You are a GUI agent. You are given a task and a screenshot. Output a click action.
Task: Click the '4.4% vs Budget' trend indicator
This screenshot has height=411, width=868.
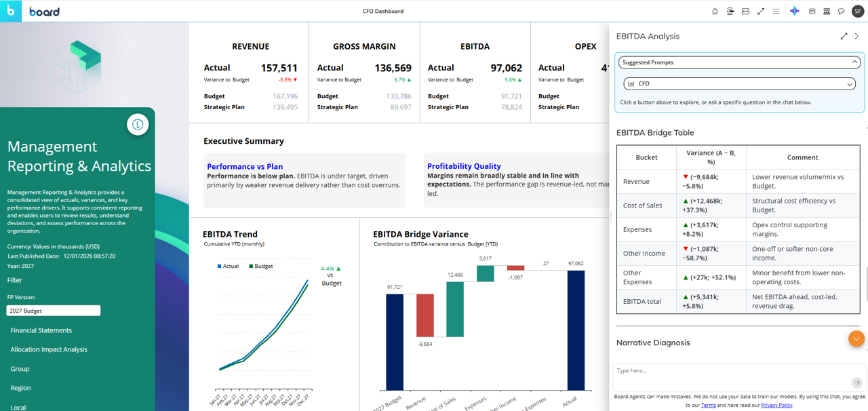(x=331, y=276)
